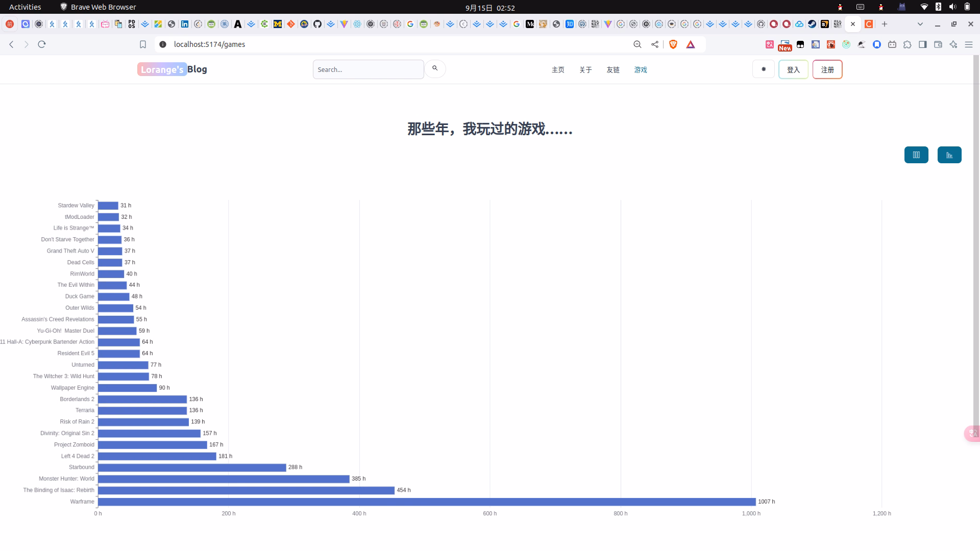Open the Extensions puzzle piece menu

pos(908,44)
